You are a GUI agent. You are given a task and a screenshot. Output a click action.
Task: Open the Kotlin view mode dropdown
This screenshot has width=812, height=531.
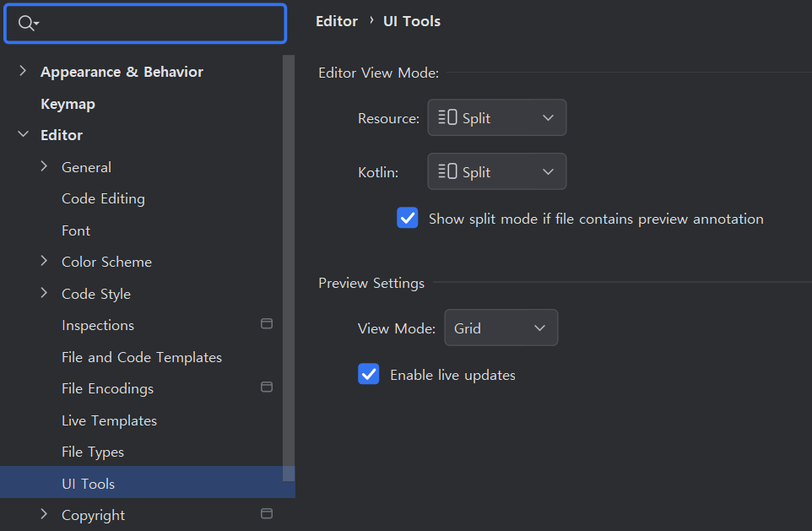pyautogui.click(x=496, y=172)
